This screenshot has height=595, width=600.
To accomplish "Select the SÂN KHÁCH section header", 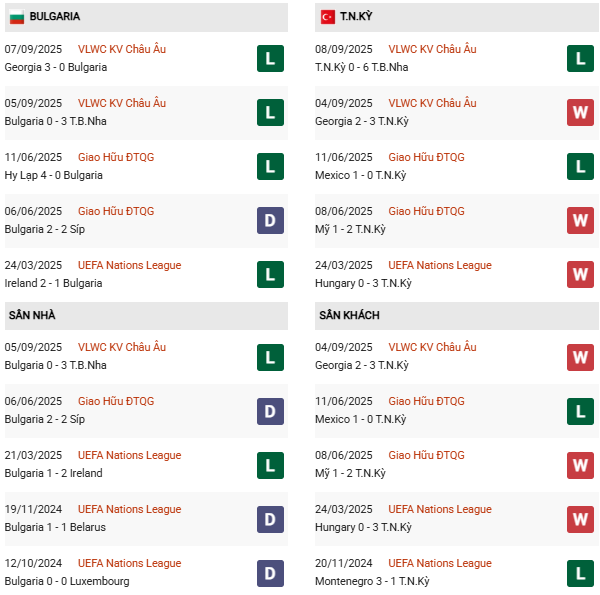I will [x=349, y=315].
